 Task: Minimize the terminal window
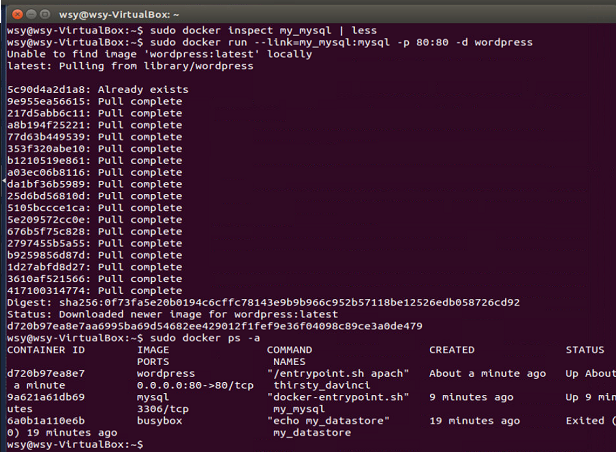(31, 15)
